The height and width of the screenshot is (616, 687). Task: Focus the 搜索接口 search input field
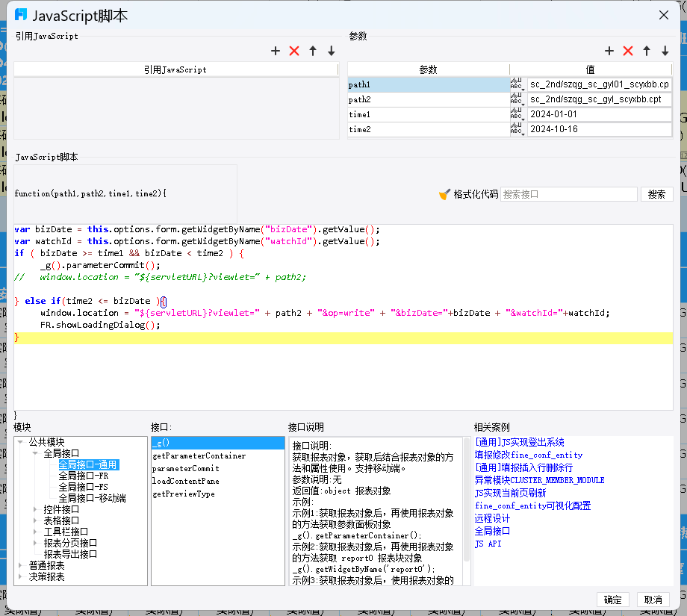point(569,194)
